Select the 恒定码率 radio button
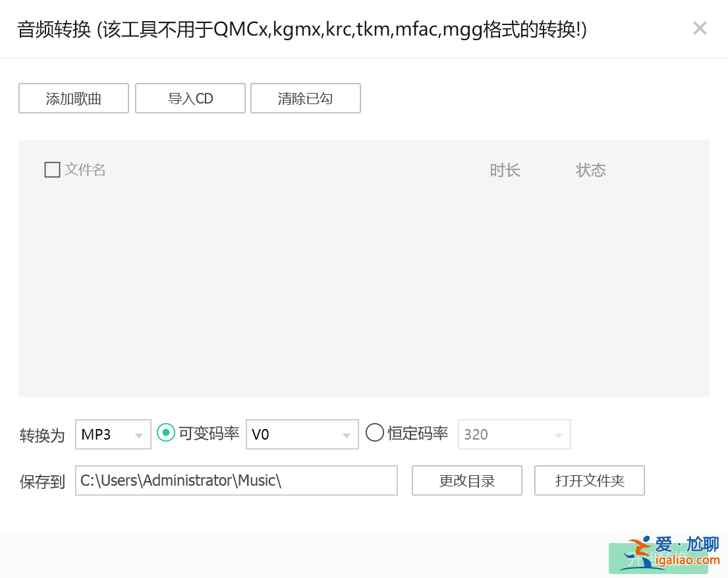The height and width of the screenshot is (578, 728). [374, 432]
